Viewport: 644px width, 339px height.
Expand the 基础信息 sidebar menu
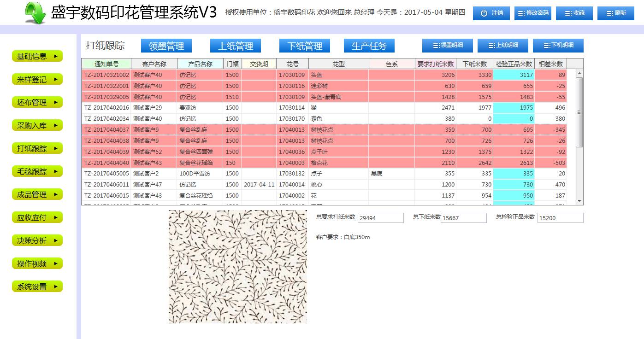click(x=37, y=56)
